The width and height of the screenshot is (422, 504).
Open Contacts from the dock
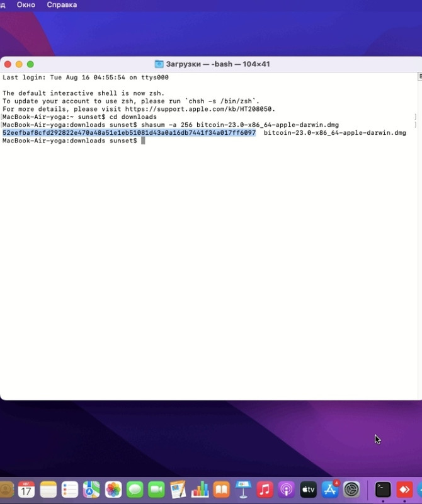coord(6,490)
